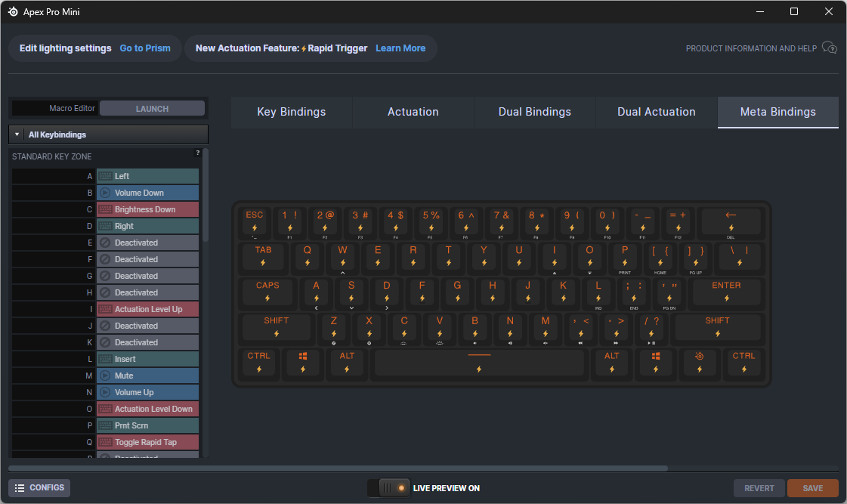The image size is (847, 504).
Task: Click the right SHIFT key
Action: [x=717, y=327]
